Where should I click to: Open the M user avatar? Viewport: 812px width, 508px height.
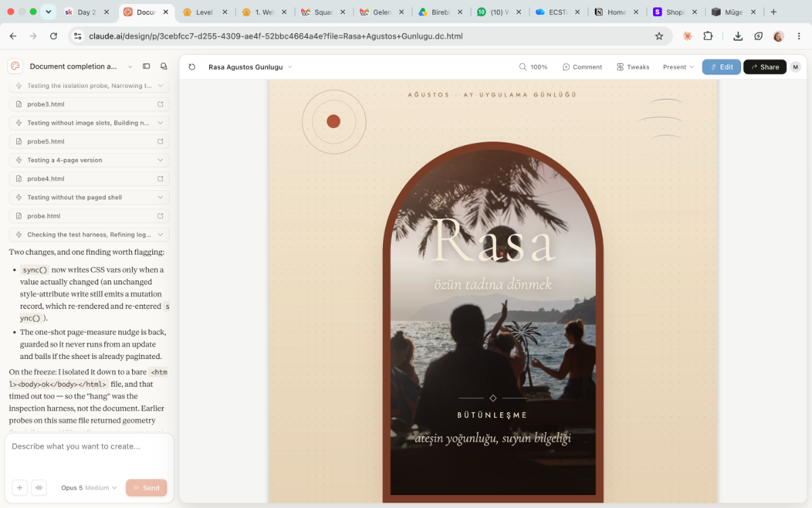(795, 67)
